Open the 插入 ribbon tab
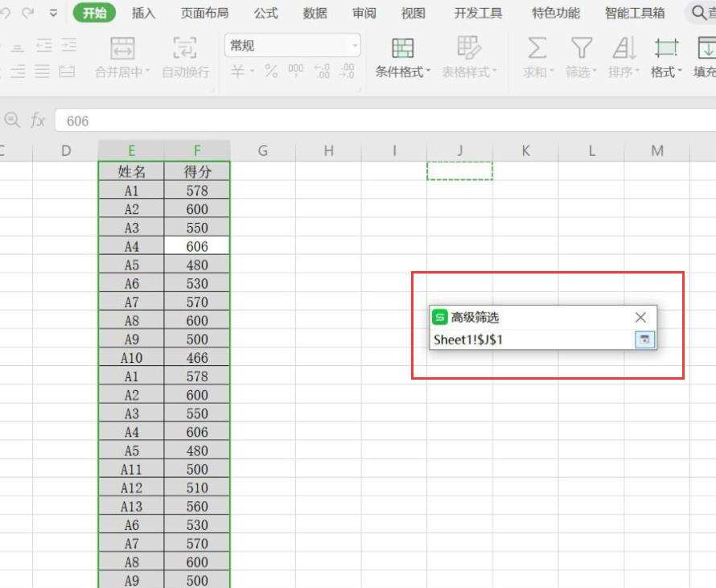 pos(143,13)
